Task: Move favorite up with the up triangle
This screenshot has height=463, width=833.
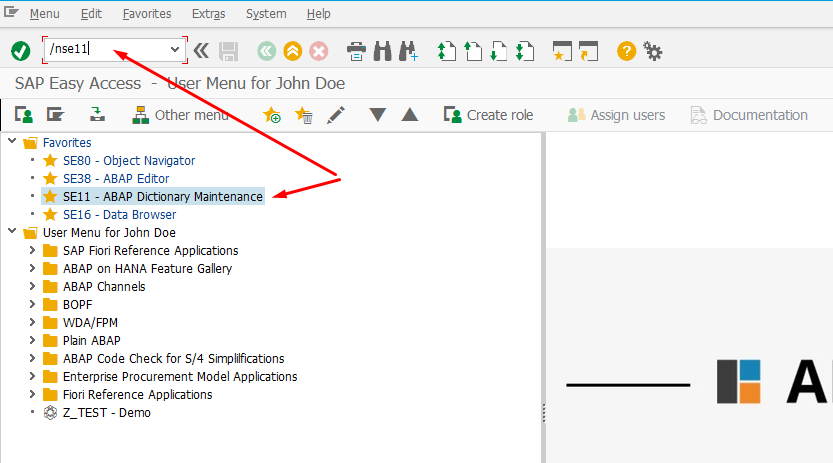Action: (410, 114)
